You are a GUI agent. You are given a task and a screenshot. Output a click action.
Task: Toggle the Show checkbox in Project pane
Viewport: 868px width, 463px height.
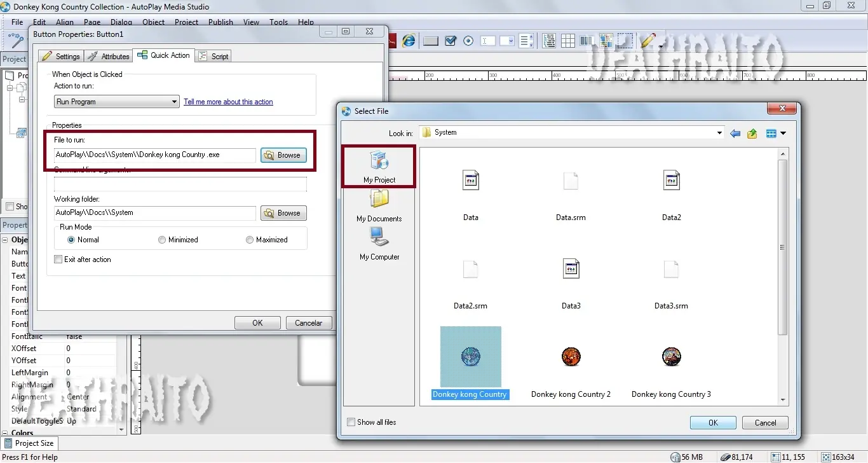point(10,207)
